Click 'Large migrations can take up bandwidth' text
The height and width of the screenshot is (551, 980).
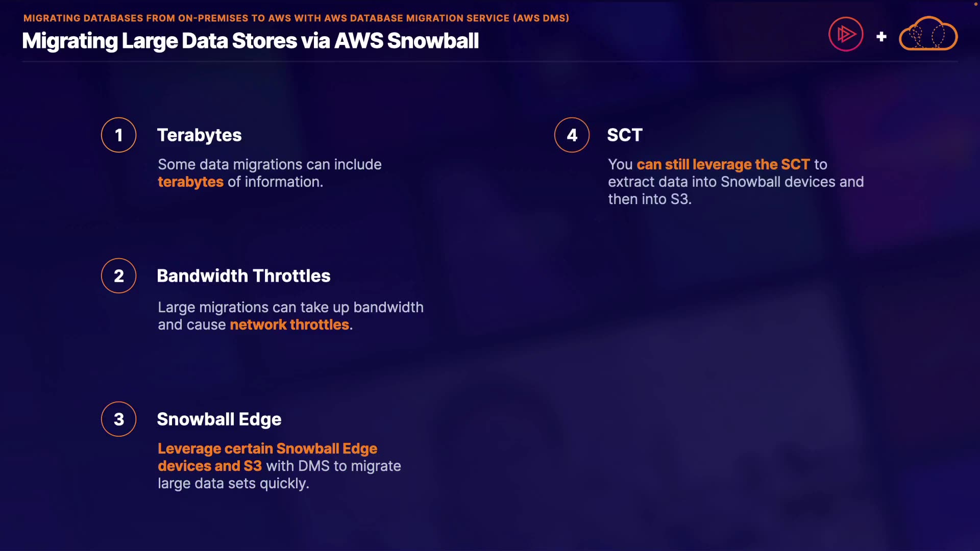290,308
